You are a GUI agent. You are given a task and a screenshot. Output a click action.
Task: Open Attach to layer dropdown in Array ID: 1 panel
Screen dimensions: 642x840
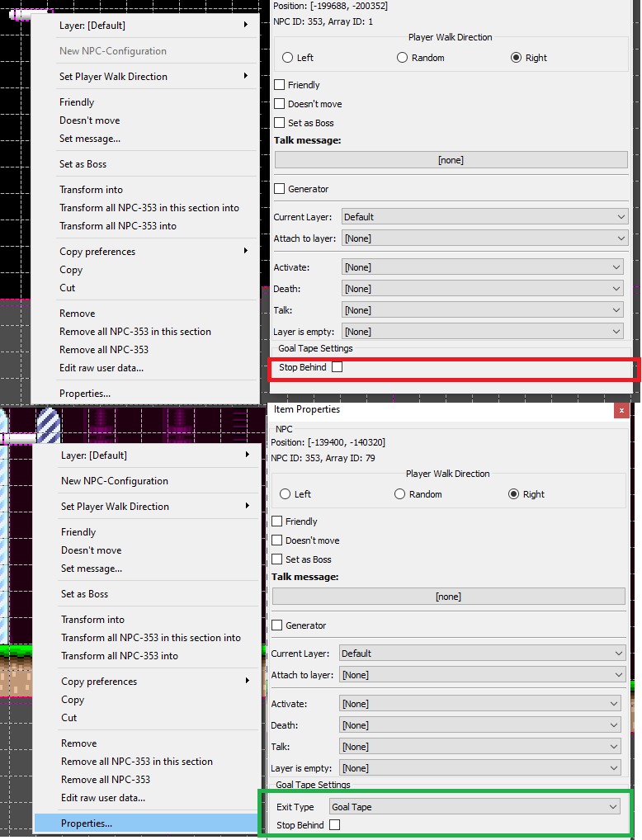(x=484, y=238)
